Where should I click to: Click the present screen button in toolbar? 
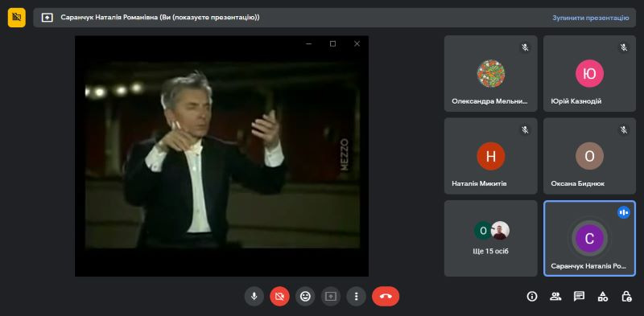click(331, 297)
